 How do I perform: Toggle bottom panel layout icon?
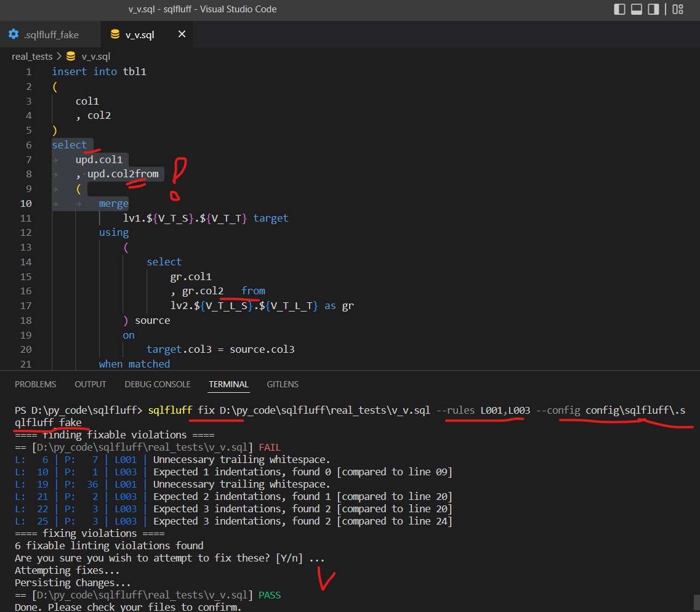[x=636, y=9]
